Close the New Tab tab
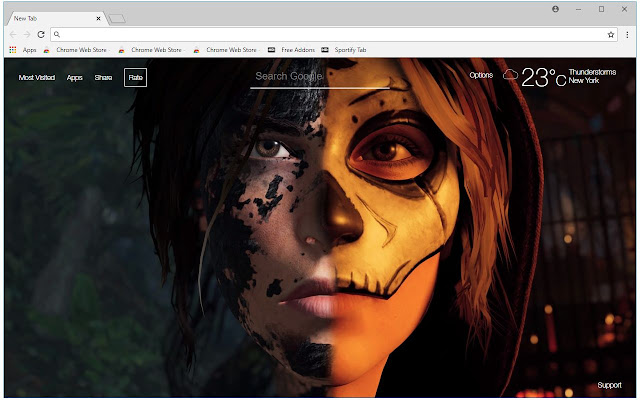 click(x=98, y=18)
